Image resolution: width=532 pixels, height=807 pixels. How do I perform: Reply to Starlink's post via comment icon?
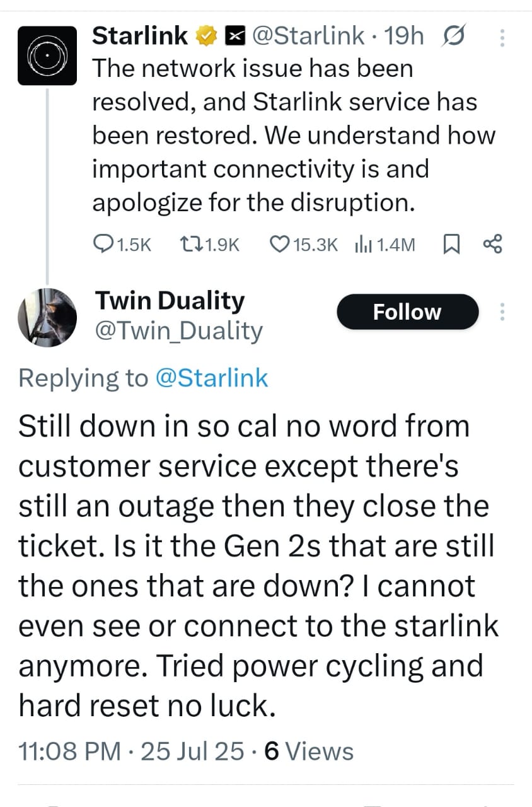click(x=102, y=244)
